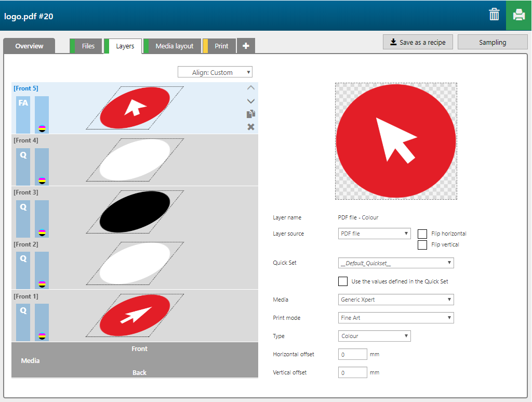Select Front 4 white ellipse thumbnail
This screenshot has width=532, height=402.
coord(135,160)
